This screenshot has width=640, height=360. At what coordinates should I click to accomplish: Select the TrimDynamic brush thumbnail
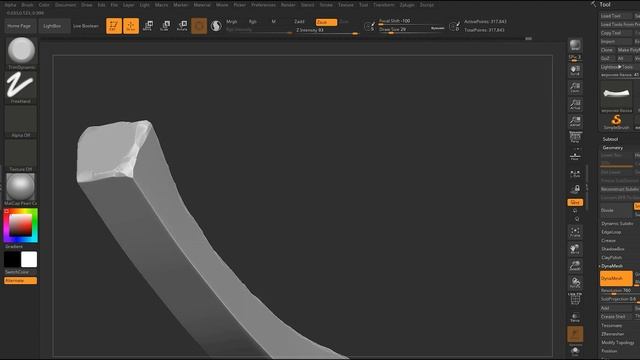point(21,51)
